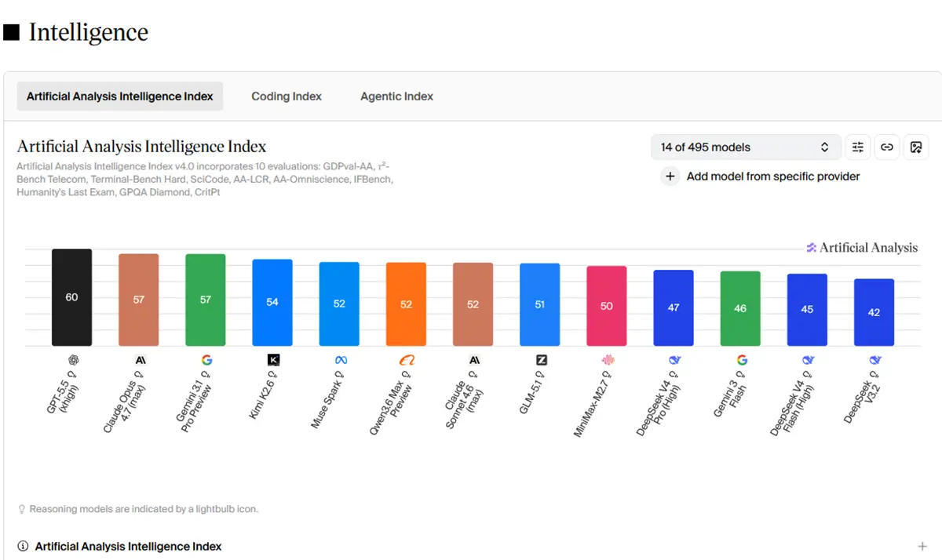Click the OpenAI logo under GPT-5.5

tap(72, 360)
